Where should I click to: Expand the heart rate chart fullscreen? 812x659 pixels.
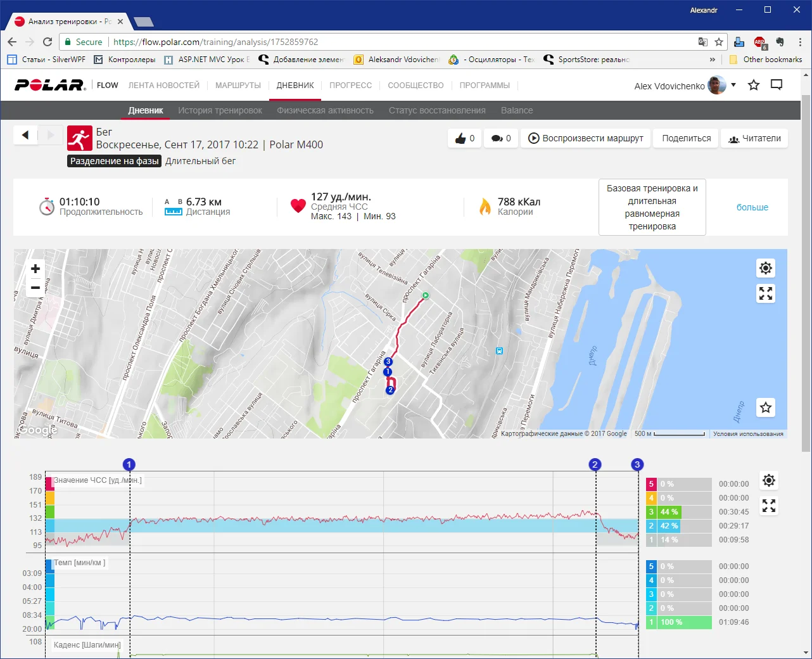click(x=769, y=506)
